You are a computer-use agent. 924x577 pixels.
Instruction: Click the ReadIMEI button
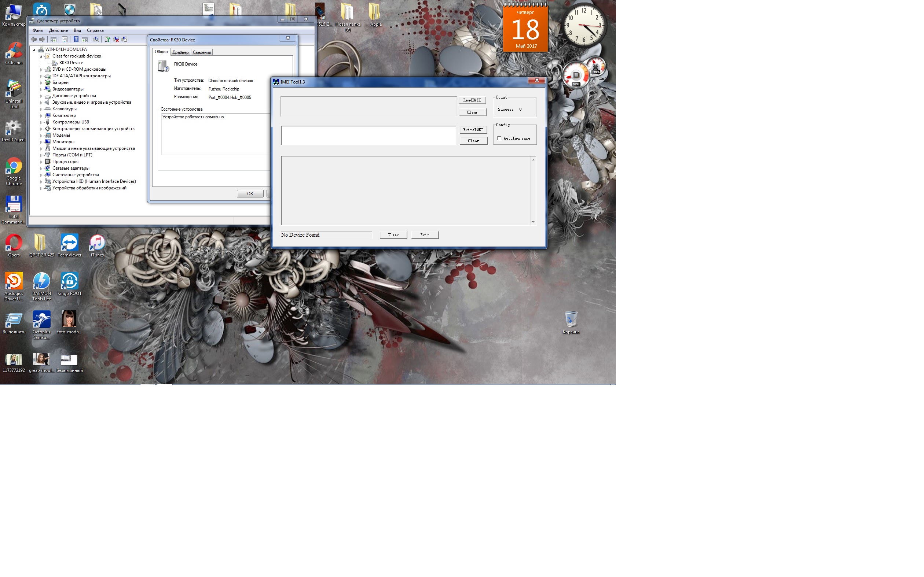point(472,100)
